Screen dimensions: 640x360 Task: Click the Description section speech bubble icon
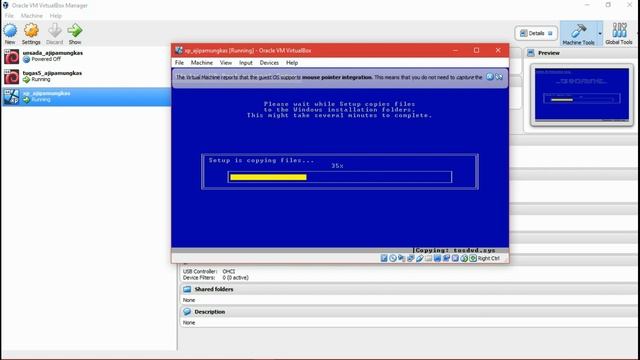pyautogui.click(x=187, y=311)
